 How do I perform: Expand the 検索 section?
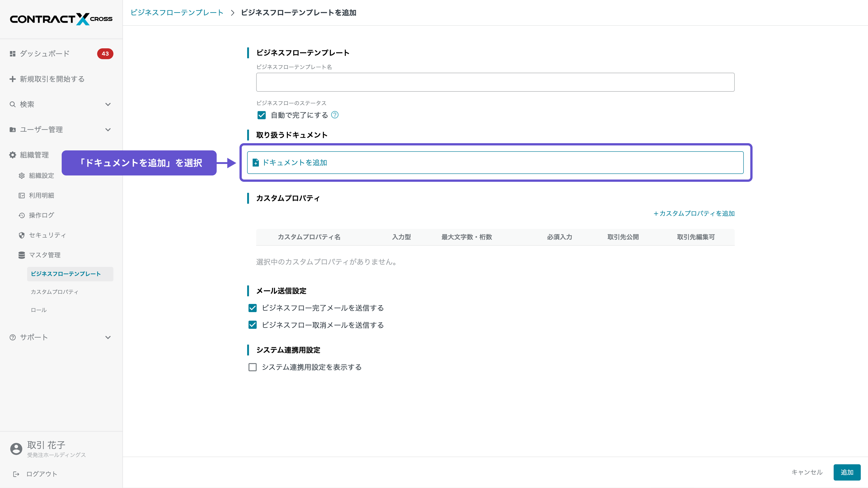[x=108, y=104]
